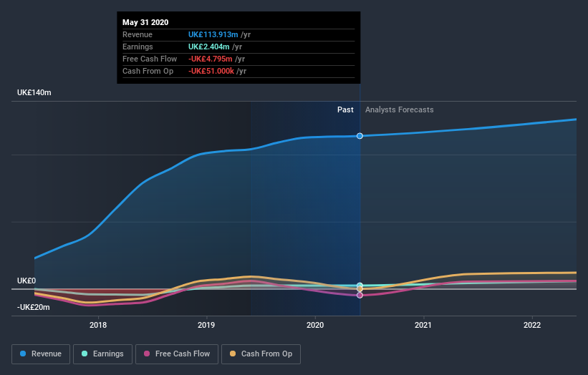The image size is (588, 375).
Task: Toggle the Earnings series in the legend
Action: [102, 354]
